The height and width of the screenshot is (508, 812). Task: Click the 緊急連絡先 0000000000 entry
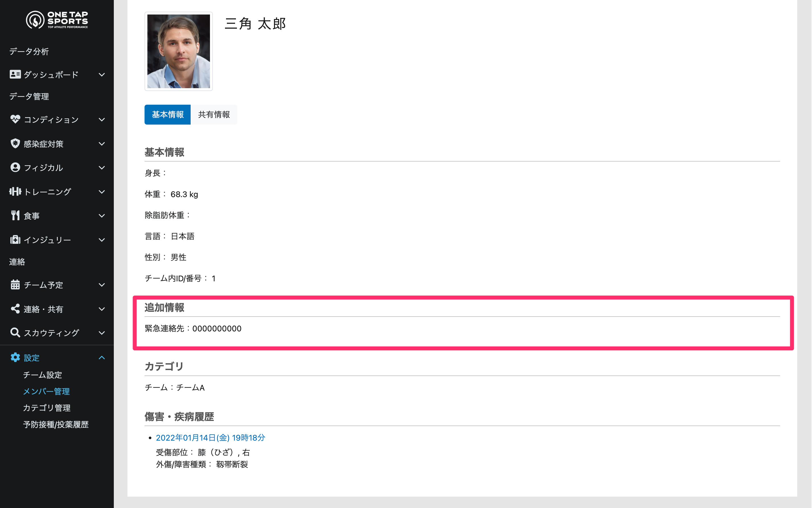coord(193,329)
